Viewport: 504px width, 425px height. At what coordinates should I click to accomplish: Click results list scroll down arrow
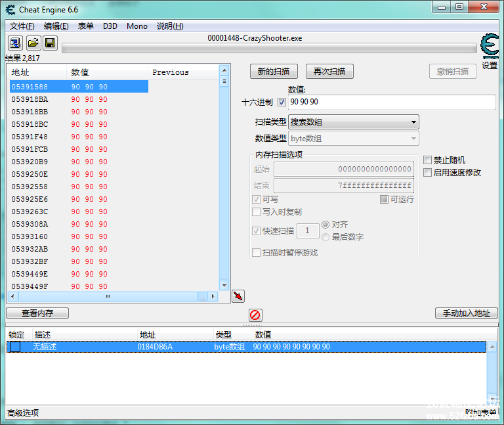point(224,285)
